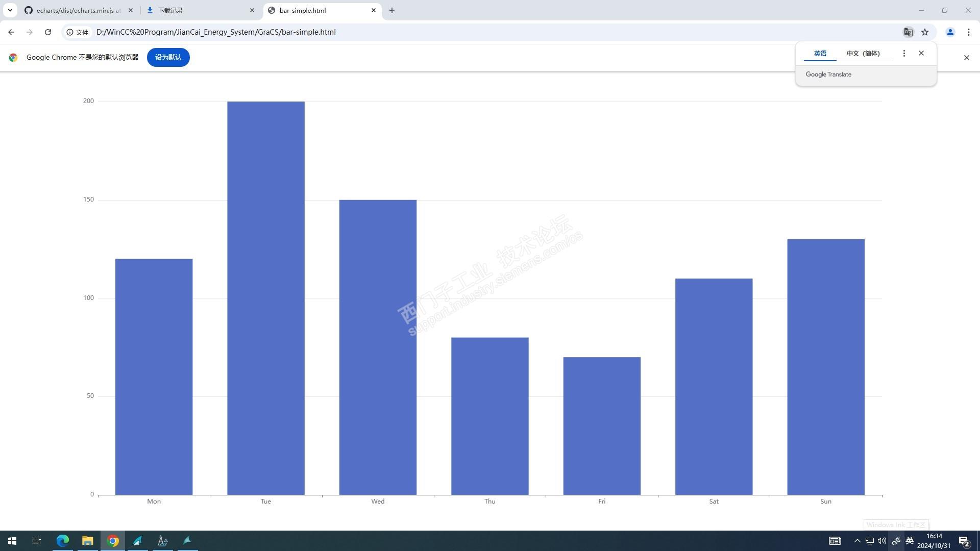Dismiss the default browser notification bar
The width and height of the screenshot is (980, 551).
(966, 58)
